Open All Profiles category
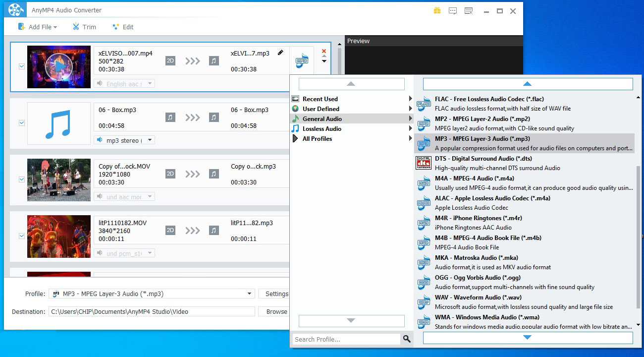644x357 pixels. [x=352, y=138]
